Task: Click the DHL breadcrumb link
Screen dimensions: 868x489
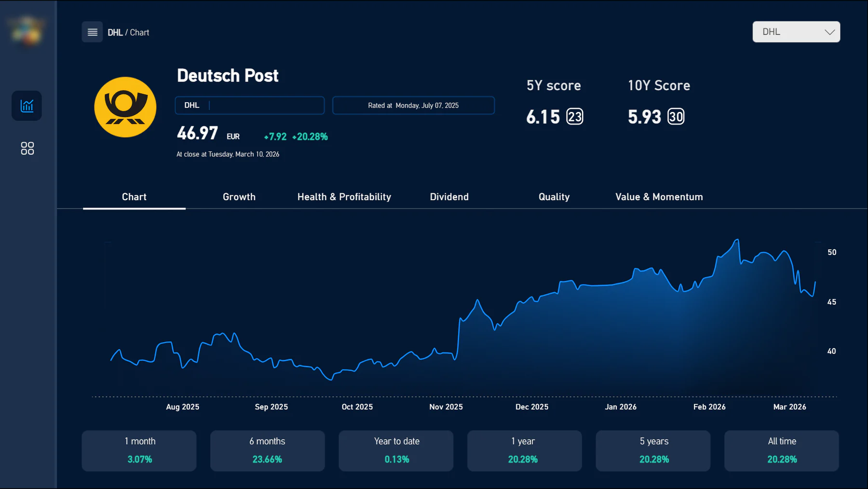Action: click(x=115, y=32)
